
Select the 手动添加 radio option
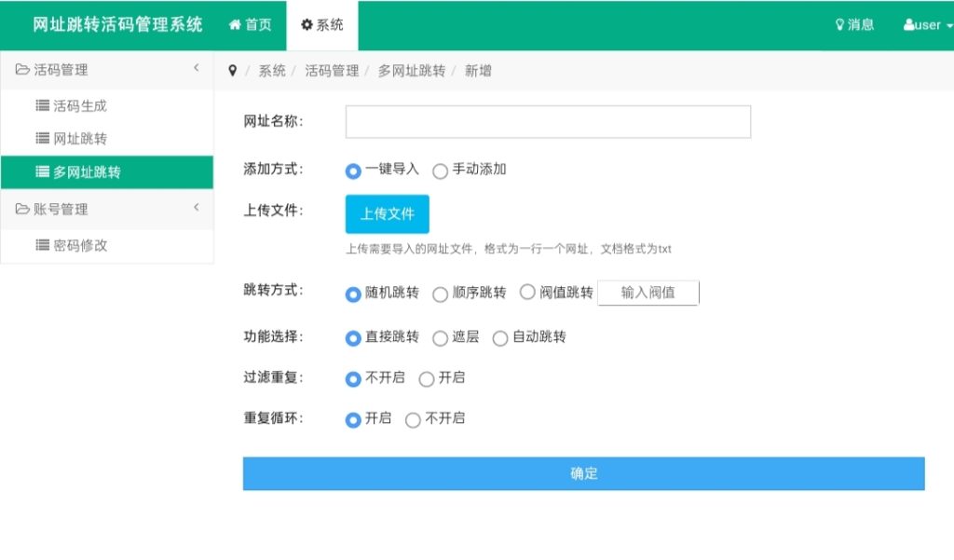(x=441, y=171)
